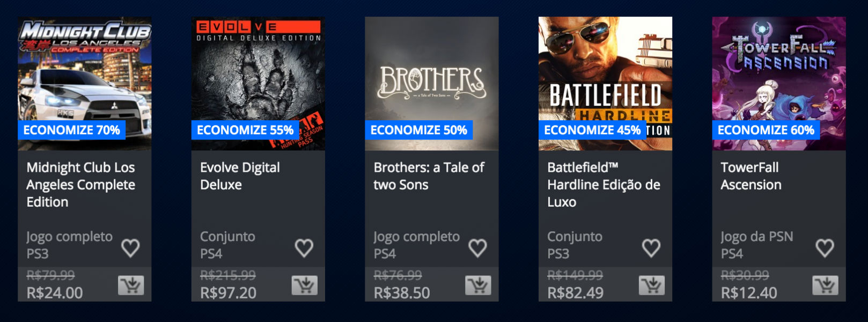Add TowerFall Ascension to cart
The height and width of the screenshot is (322, 868).
[x=825, y=285]
